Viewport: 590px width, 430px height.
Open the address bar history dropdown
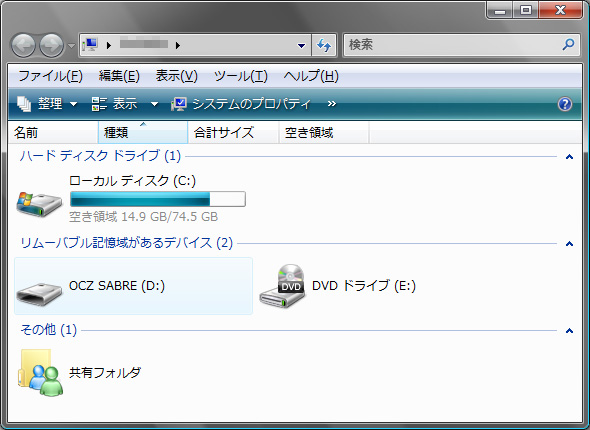[301, 46]
